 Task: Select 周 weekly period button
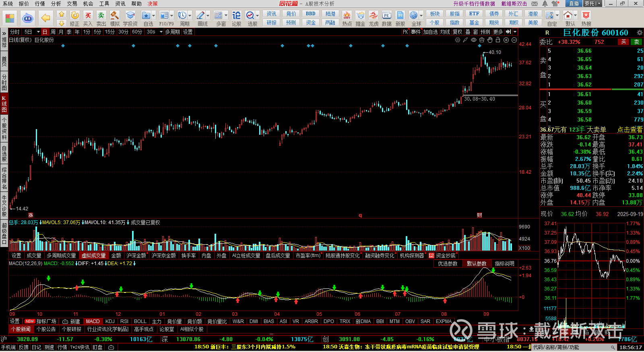click(x=53, y=32)
